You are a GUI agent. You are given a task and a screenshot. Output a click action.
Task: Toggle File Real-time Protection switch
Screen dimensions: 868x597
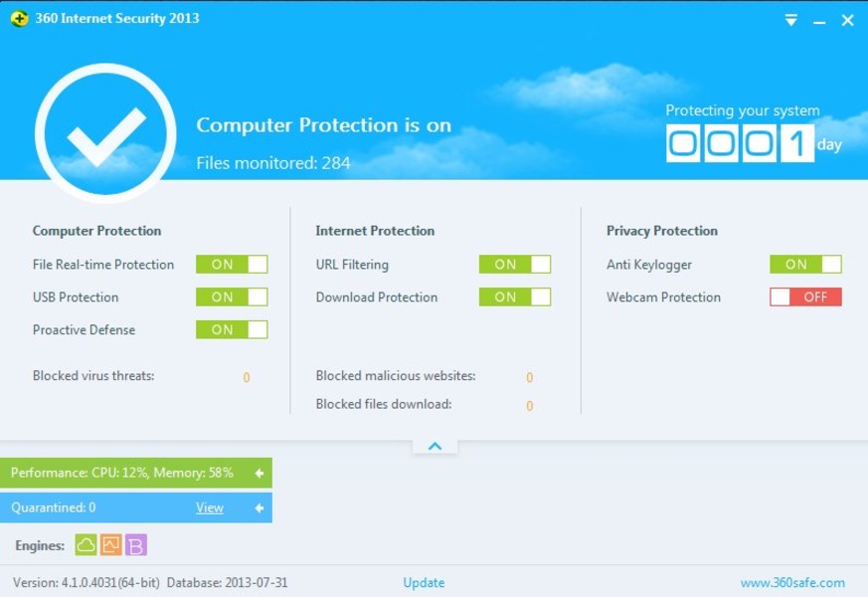click(x=232, y=264)
